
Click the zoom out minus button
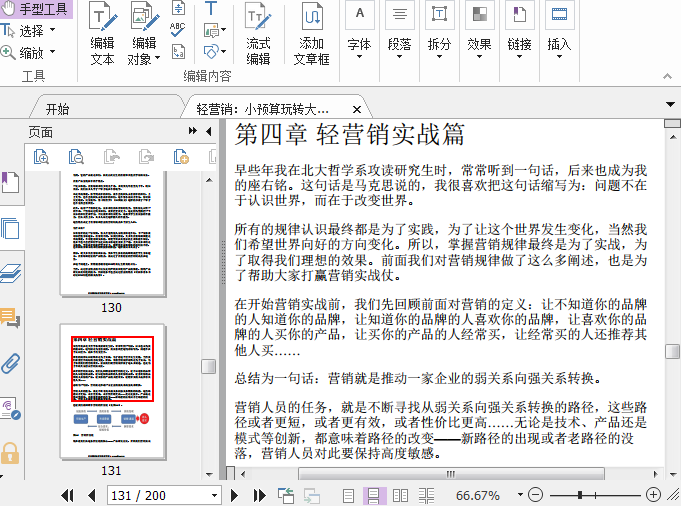click(536, 495)
